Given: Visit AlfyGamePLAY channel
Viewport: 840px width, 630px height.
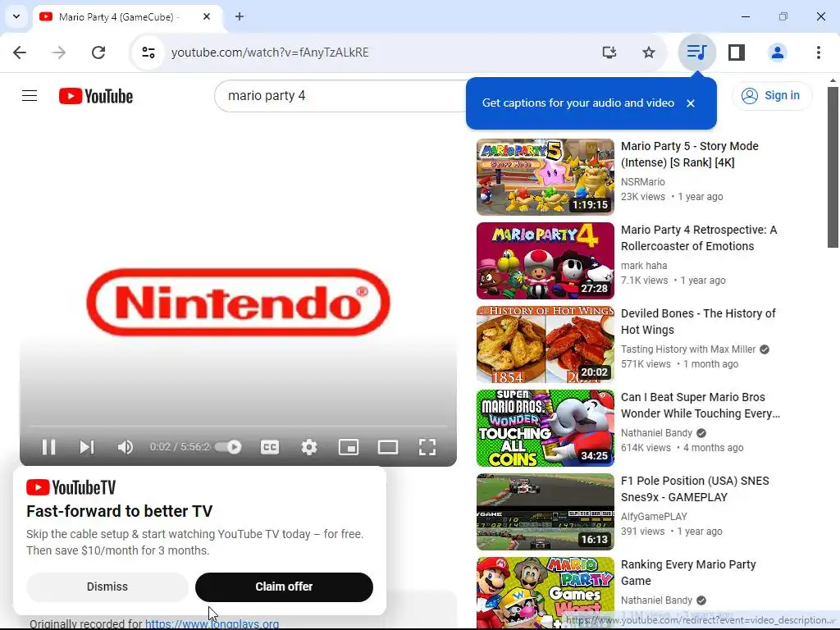Looking at the screenshot, I should tap(654, 517).
